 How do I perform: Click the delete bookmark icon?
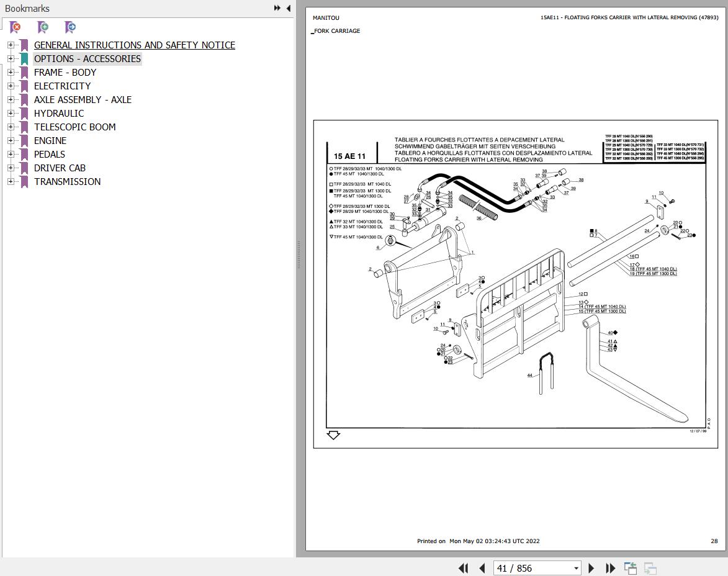16,27
